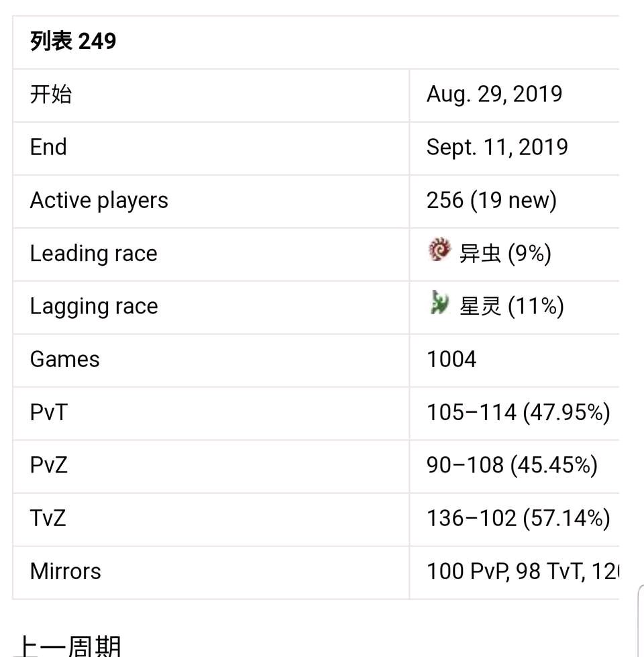Click the 上一周期 heading
The height and width of the screenshot is (657, 644).
pos(68,646)
